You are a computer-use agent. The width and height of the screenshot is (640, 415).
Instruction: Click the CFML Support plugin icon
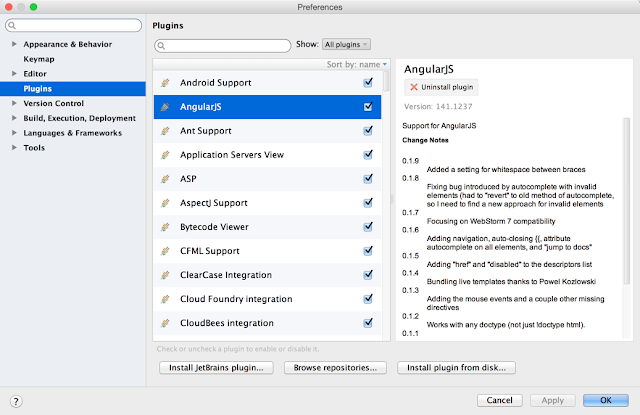point(165,251)
